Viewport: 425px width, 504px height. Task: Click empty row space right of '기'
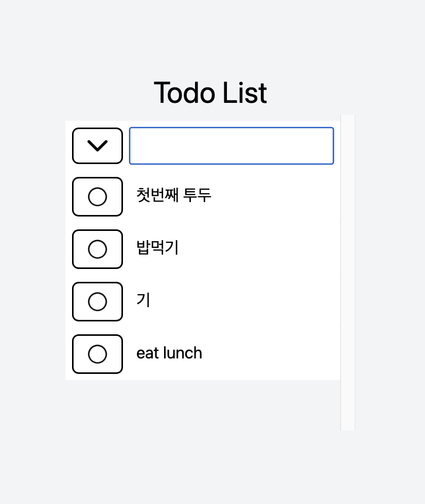tap(244, 301)
